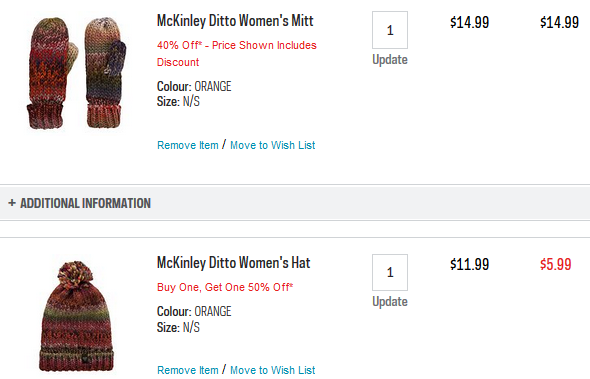Open the McKinley Ditto Women's Hat image

click(76, 316)
